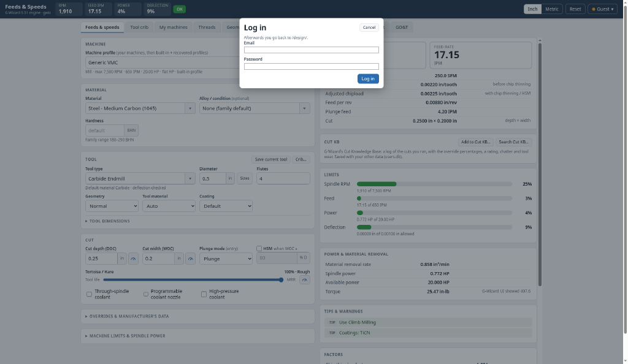628x364 pixels.
Task: Click the results panel scrollbar
Action: 540,164
